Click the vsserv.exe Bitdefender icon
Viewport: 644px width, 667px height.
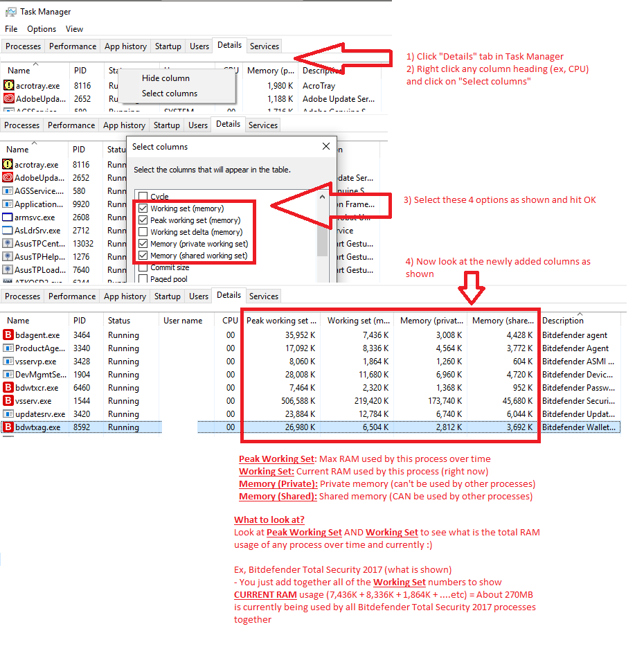8,401
